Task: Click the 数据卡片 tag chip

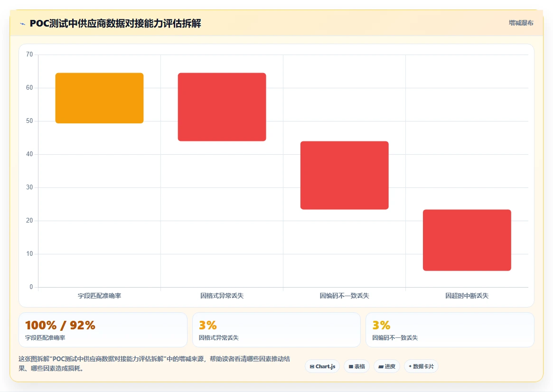Action: [x=421, y=366]
